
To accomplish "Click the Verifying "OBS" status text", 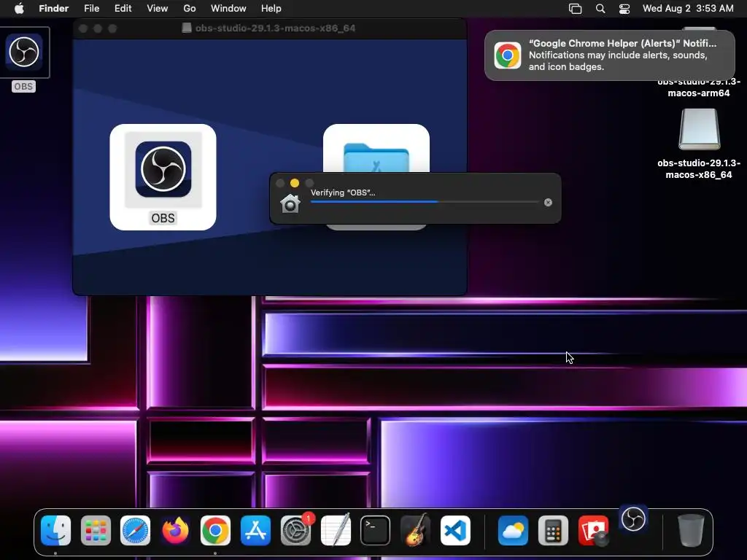I will (x=343, y=192).
